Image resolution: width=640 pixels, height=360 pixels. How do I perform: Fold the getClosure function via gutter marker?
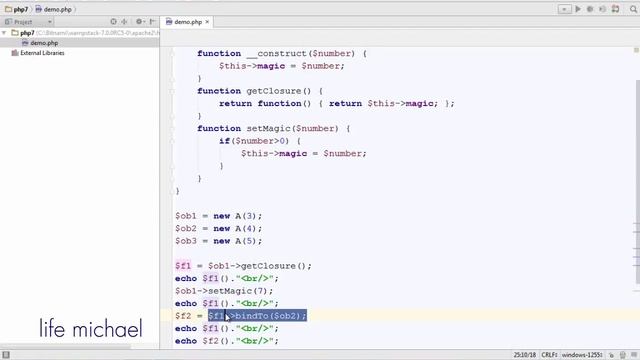(x=172, y=91)
